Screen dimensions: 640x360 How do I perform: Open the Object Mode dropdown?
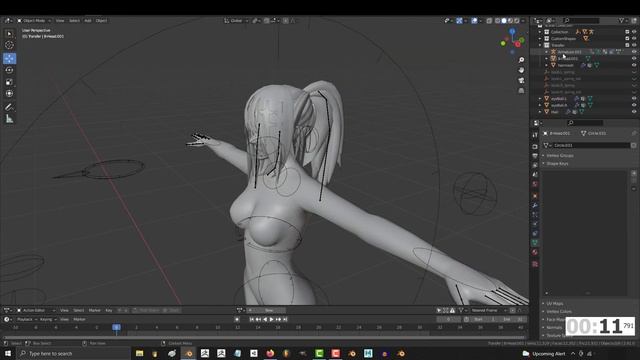pos(34,20)
